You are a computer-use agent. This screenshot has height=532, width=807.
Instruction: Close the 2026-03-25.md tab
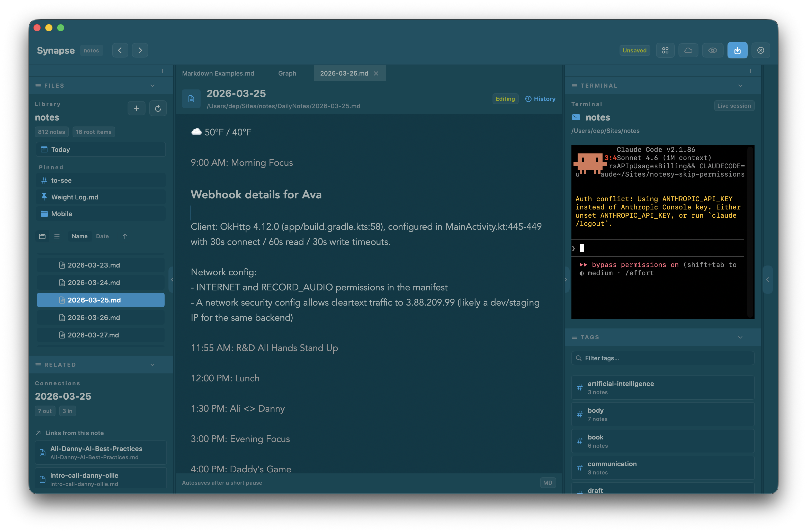(x=376, y=73)
